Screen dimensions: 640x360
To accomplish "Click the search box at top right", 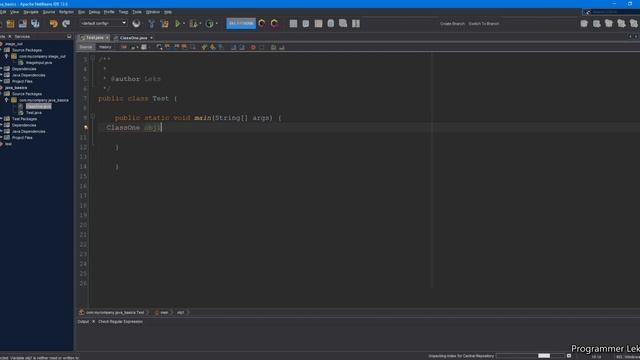I will pyautogui.click(x=612, y=12).
